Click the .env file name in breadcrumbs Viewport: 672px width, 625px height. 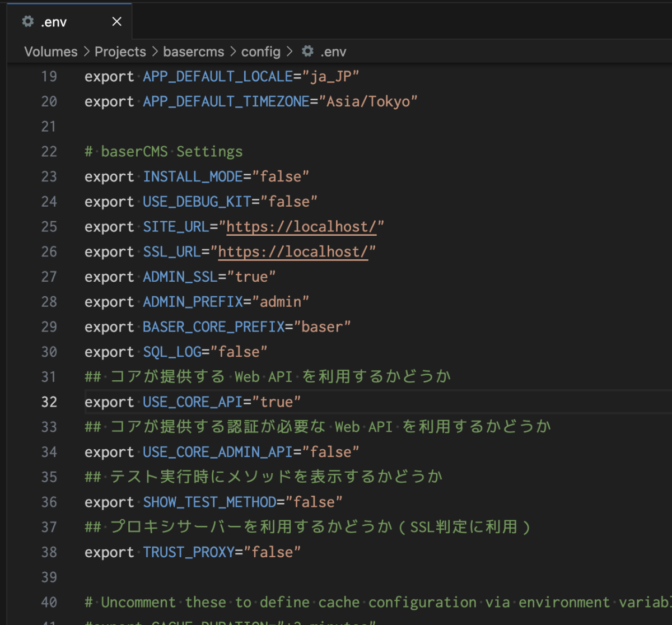coord(333,52)
